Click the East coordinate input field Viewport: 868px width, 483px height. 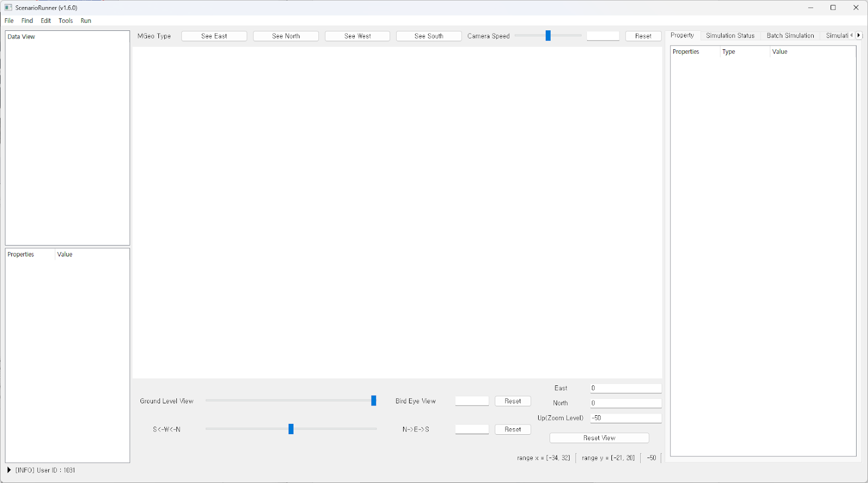pyautogui.click(x=626, y=388)
